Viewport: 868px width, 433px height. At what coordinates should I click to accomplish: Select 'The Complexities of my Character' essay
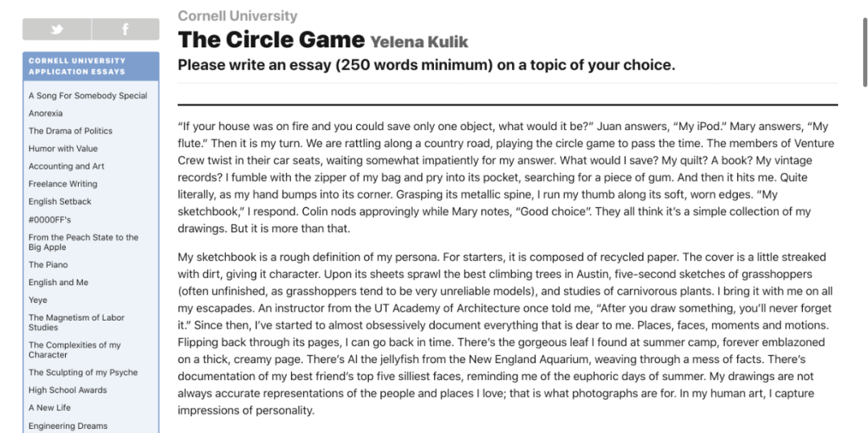click(x=75, y=349)
